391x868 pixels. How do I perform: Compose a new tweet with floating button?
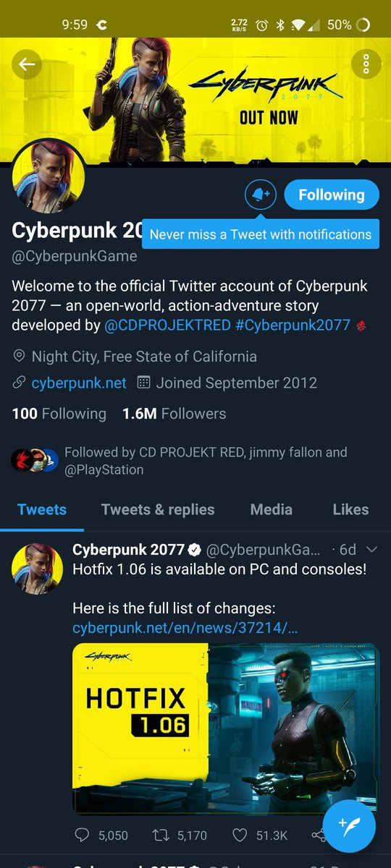[349, 826]
